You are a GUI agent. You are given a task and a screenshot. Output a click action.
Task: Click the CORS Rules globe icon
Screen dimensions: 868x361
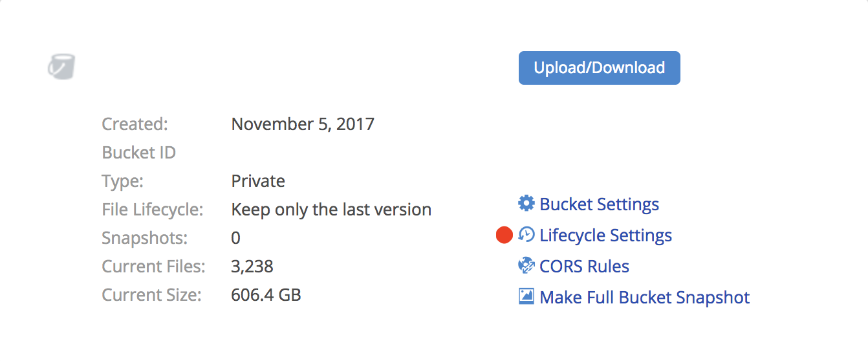(526, 266)
